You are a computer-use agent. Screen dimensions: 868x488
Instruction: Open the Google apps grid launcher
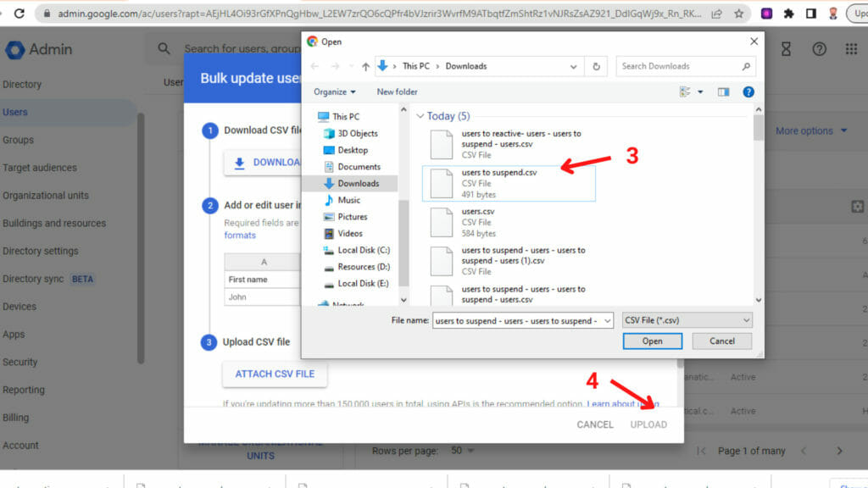tap(850, 49)
